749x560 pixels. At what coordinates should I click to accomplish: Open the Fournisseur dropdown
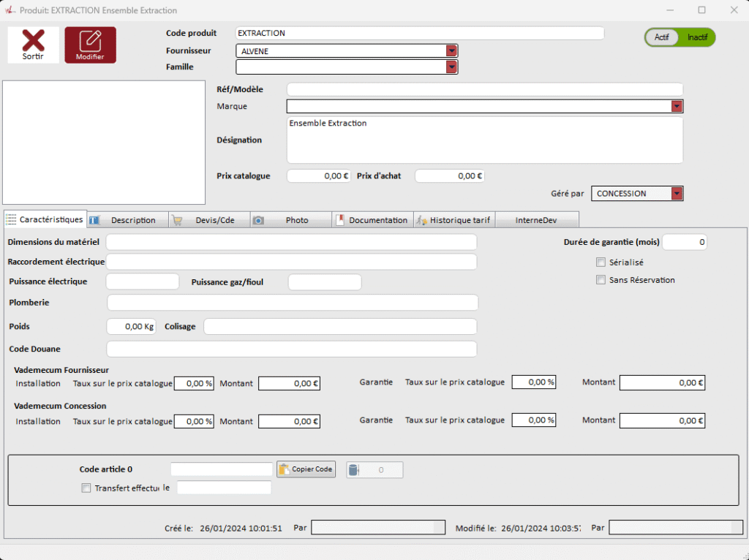(452, 50)
